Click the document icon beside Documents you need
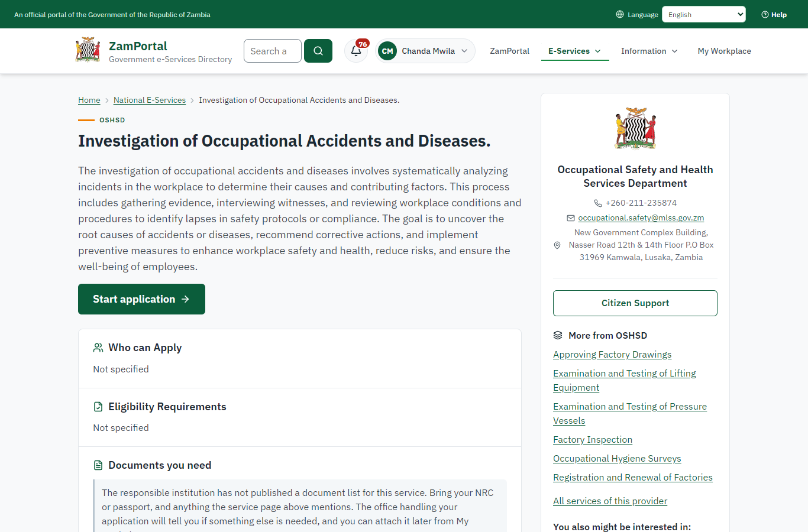The height and width of the screenshot is (532, 808). coord(98,465)
